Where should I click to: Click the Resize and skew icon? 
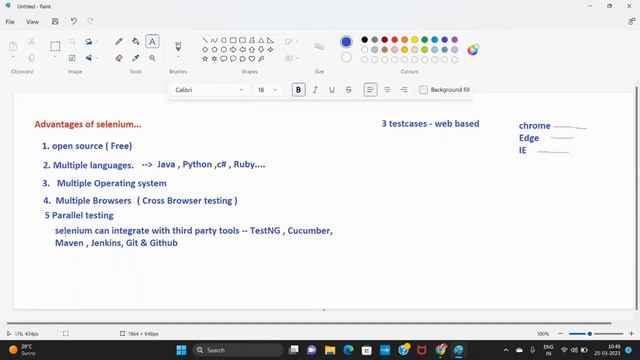pos(72,58)
